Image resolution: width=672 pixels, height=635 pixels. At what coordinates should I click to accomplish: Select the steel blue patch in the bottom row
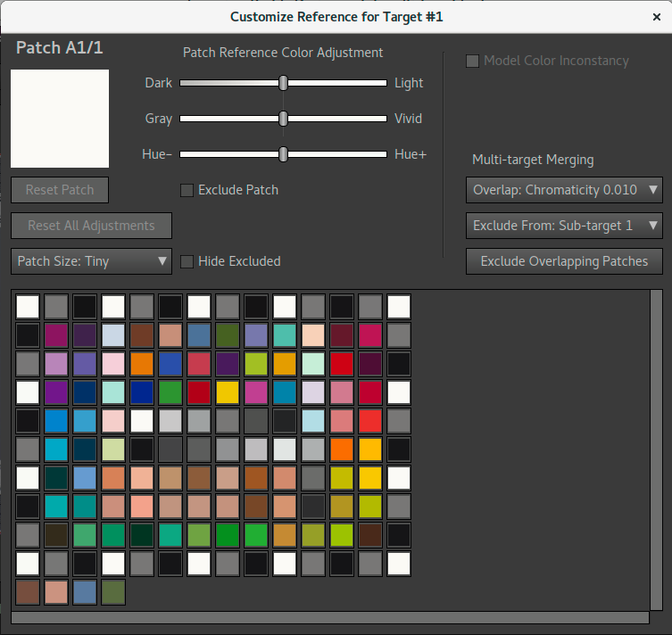85,592
